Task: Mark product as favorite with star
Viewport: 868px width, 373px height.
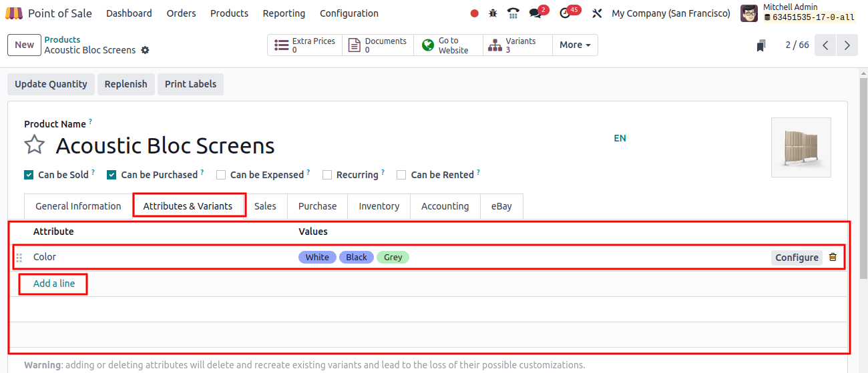Action: point(35,145)
